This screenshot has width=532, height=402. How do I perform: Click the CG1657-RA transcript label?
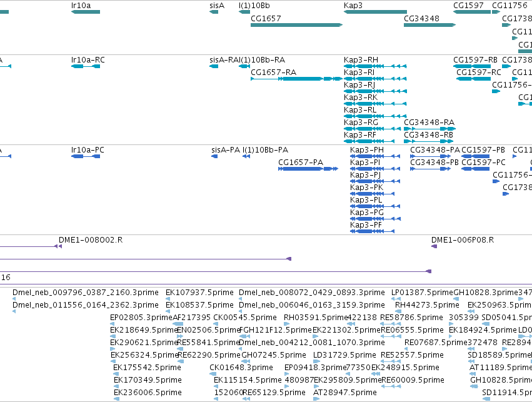[273, 73]
